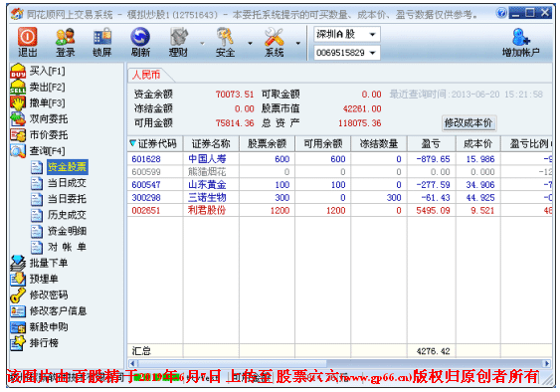This screenshot has width=560, height=392.
Task: Click the -879.65 loss cell
Action: click(433, 159)
